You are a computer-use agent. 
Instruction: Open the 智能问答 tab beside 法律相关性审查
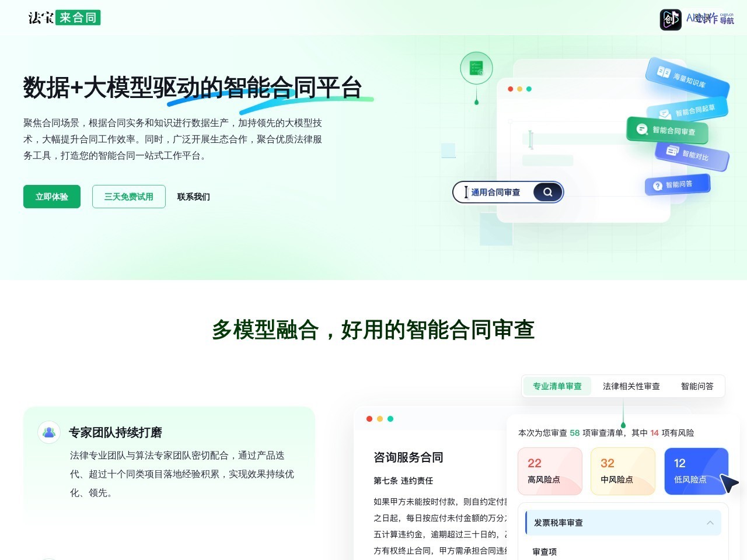pyautogui.click(x=697, y=386)
